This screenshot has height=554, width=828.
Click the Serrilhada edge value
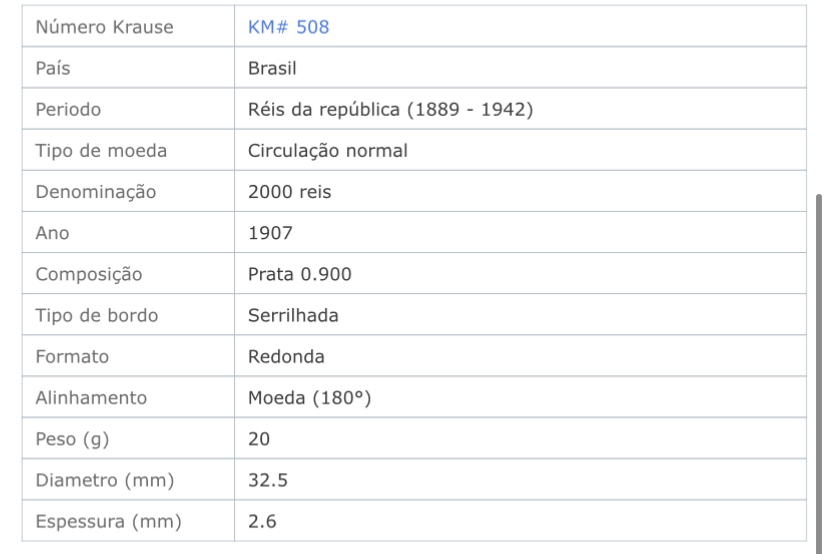click(x=293, y=315)
